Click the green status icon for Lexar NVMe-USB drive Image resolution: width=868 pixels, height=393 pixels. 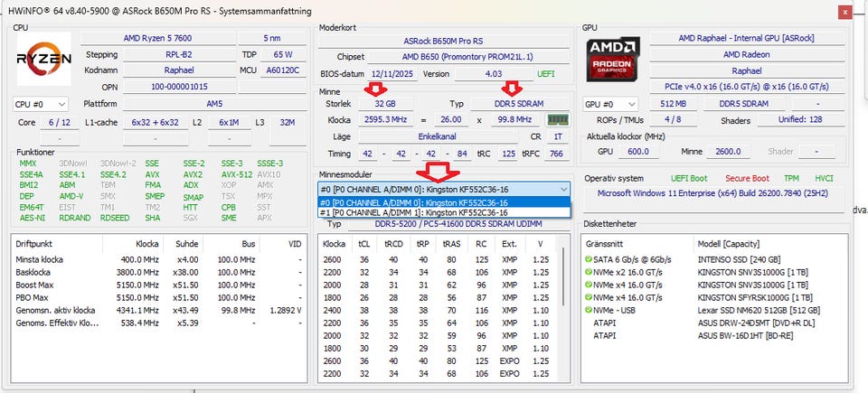coord(590,309)
